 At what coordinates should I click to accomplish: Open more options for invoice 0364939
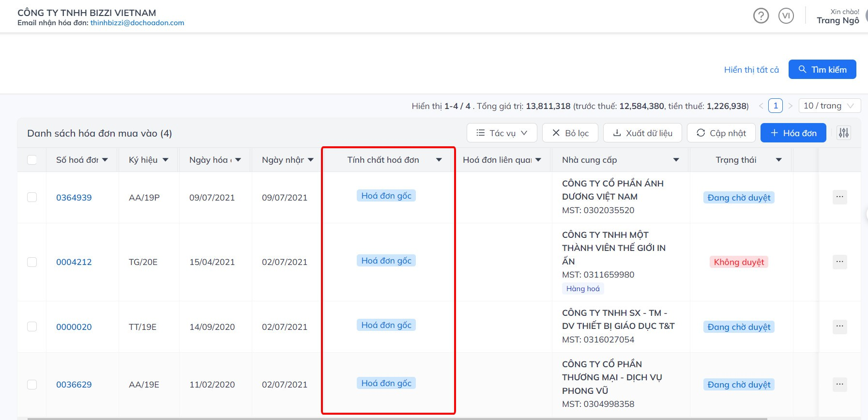(839, 197)
